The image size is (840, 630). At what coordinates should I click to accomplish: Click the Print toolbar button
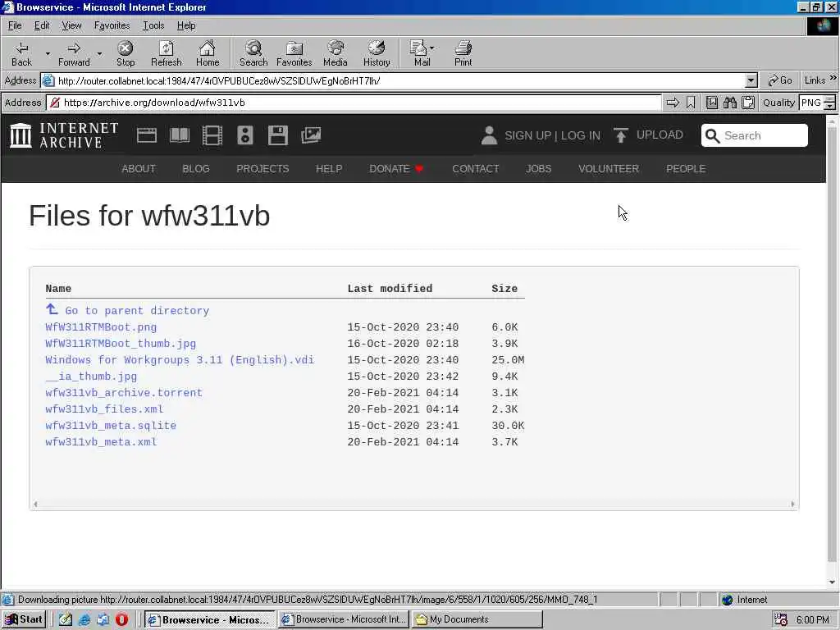tap(463, 53)
